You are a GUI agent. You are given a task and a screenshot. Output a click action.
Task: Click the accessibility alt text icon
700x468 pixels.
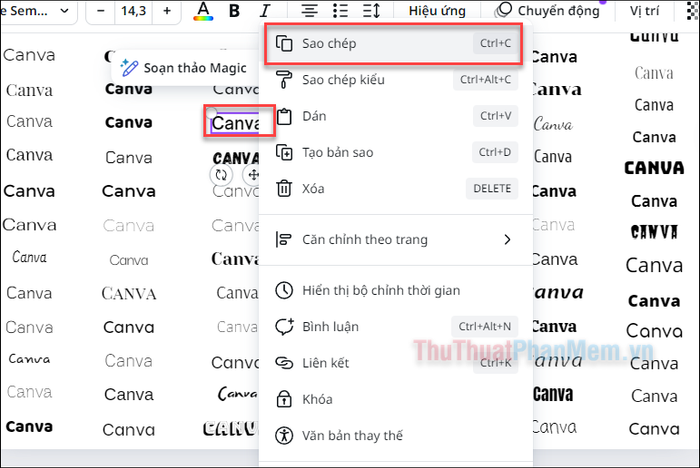click(x=284, y=435)
